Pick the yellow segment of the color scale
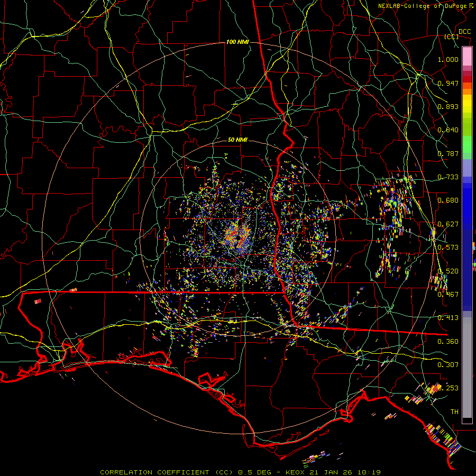476x476 pixels. pyautogui.click(x=467, y=104)
